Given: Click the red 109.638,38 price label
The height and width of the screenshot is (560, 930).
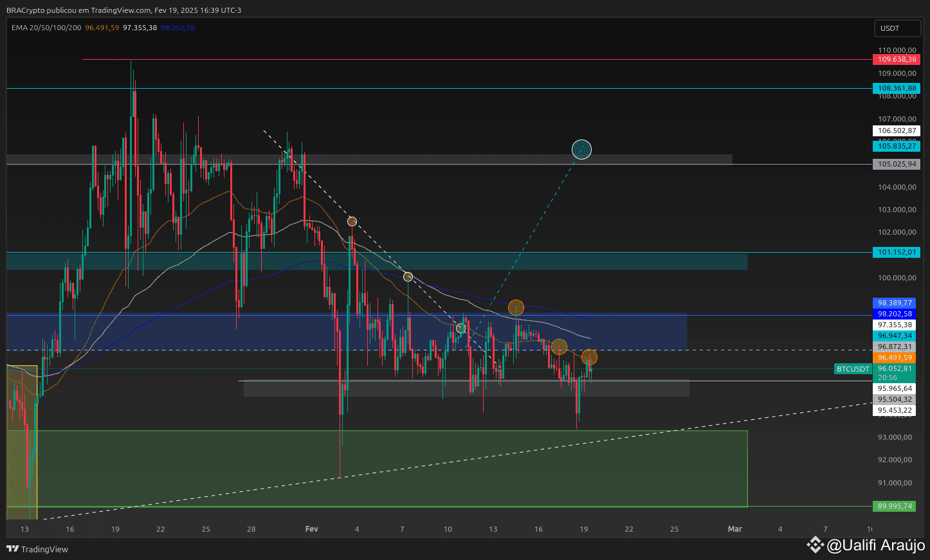Looking at the screenshot, I should pos(897,59).
